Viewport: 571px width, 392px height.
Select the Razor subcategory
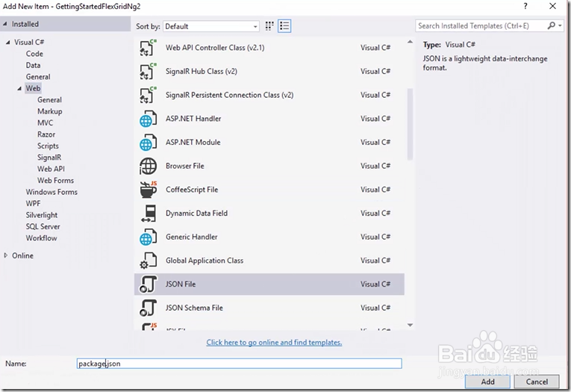[46, 134]
